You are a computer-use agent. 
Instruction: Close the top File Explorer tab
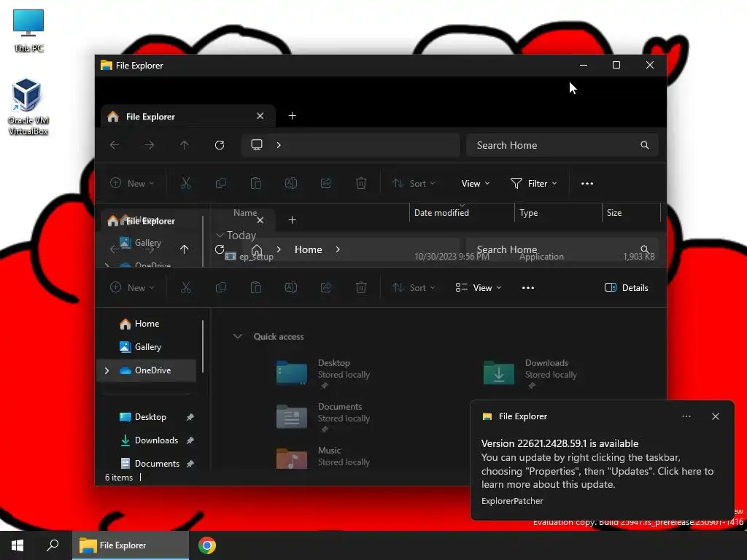pyautogui.click(x=260, y=116)
